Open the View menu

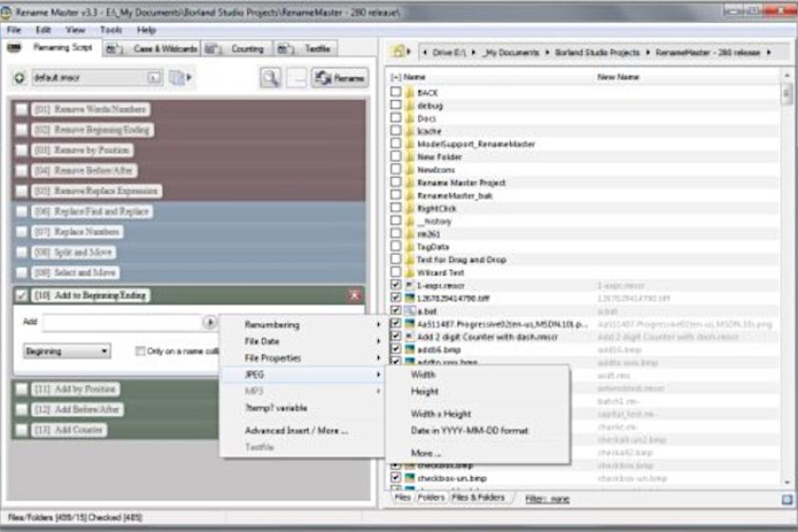tap(75, 30)
